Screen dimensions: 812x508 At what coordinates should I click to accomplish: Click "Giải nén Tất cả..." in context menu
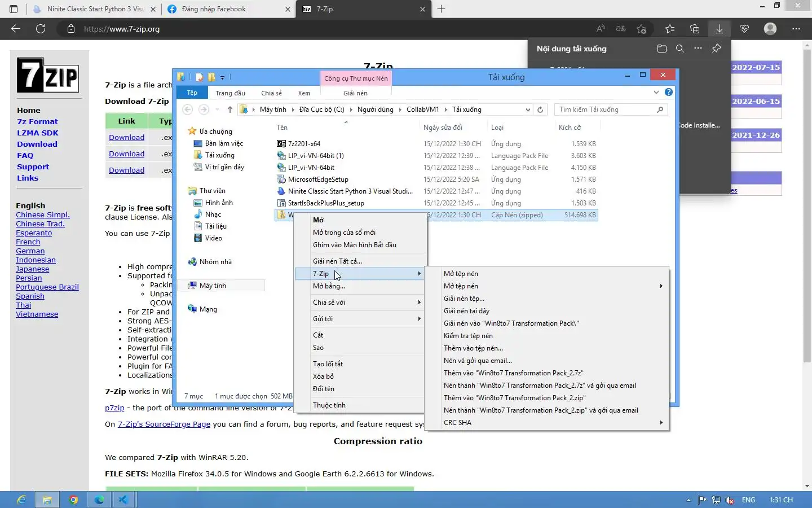(x=337, y=261)
